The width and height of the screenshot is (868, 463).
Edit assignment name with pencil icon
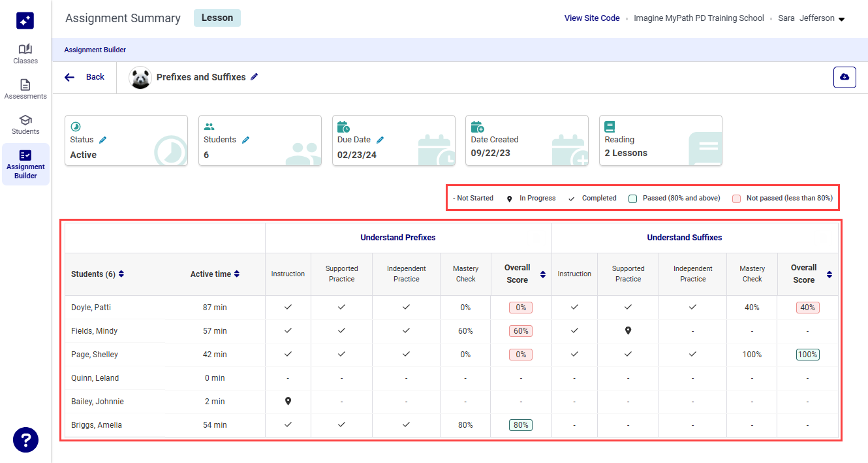[255, 77]
